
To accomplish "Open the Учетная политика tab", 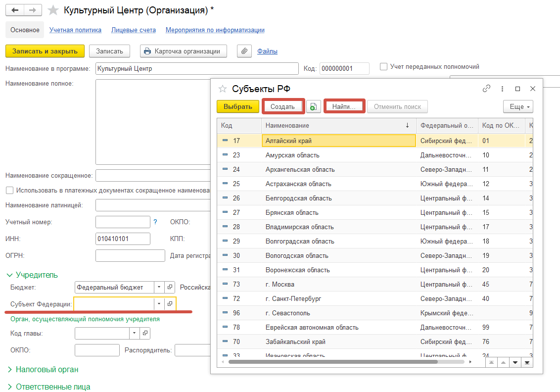I will pyautogui.click(x=75, y=30).
